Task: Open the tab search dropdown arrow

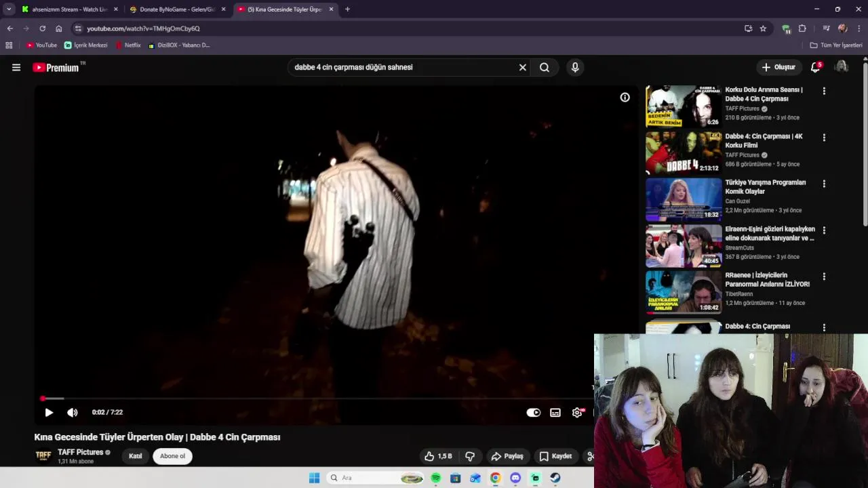Action: [x=9, y=9]
